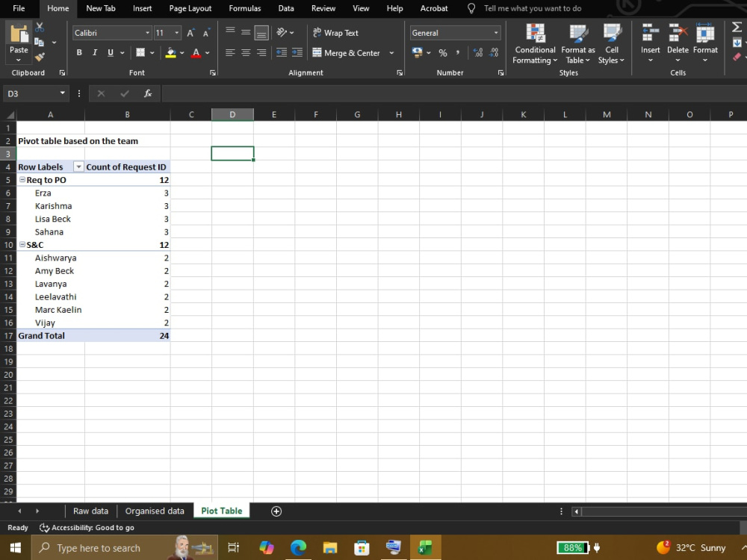Open File Explorer from taskbar
Viewport: 747px width, 560px height.
click(329, 547)
